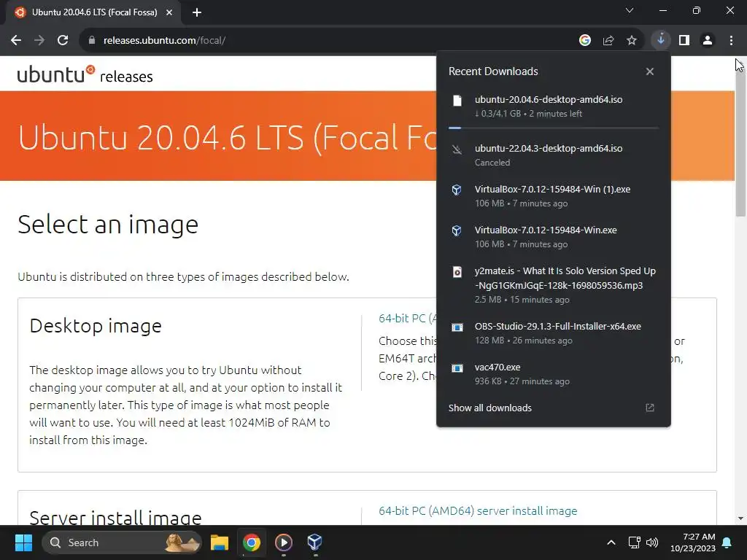Go back to the previous page
This screenshot has height=560, width=747.
pos(16,41)
